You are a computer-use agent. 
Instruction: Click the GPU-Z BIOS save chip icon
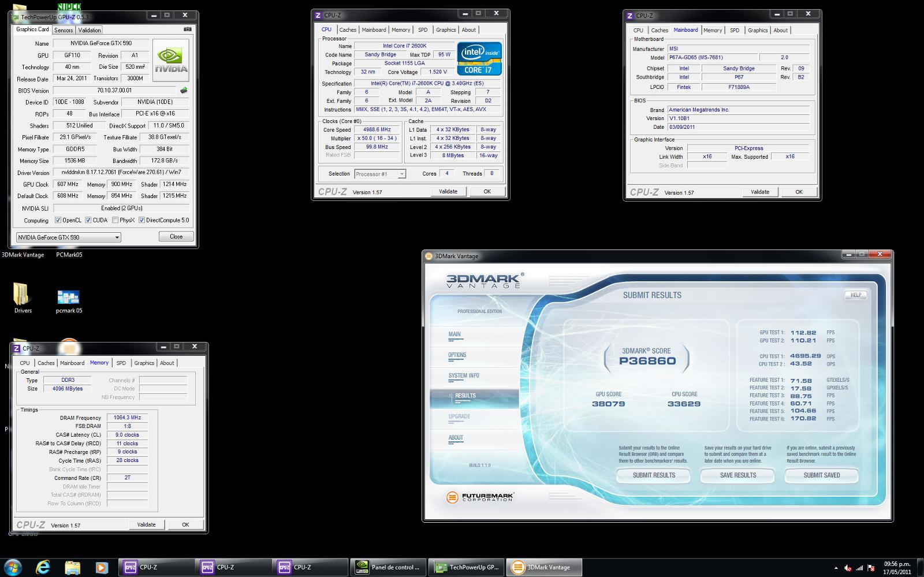184,90
